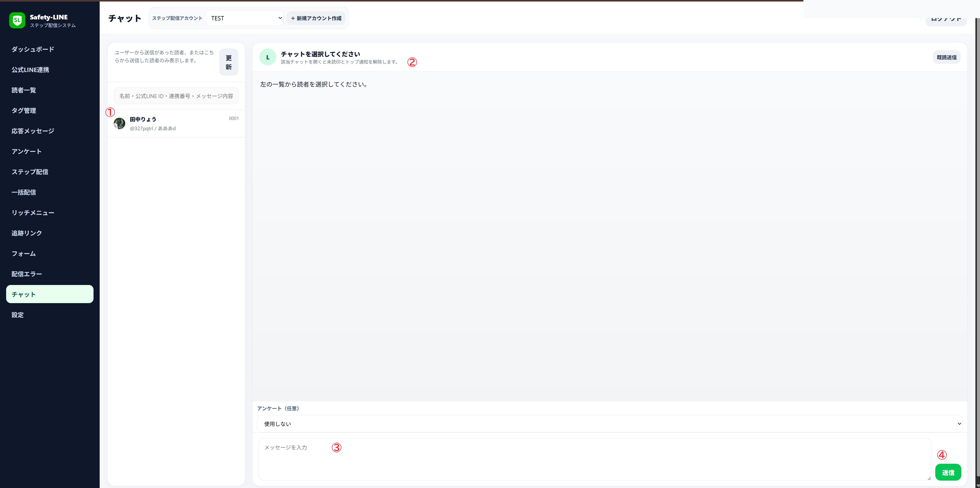Click the 既読送信 button
This screenshot has height=488, width=980.
coord(947,57)
